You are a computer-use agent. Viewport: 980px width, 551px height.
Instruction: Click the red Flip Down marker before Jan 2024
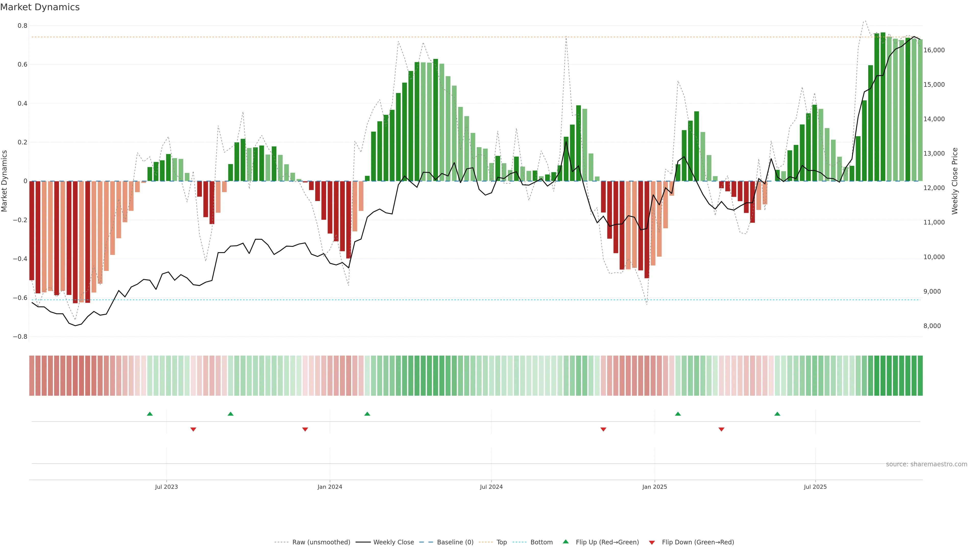pos(305,429)
